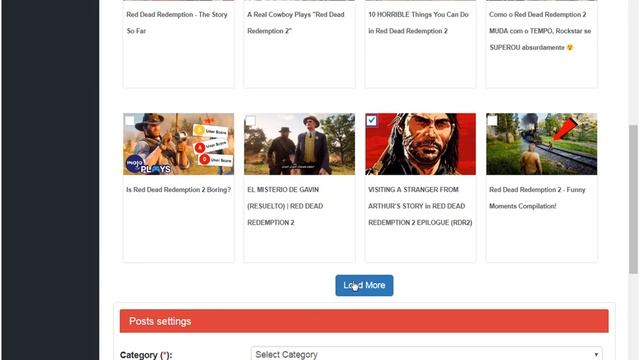Click the Posts settings header bar
Image resolution: width=640 pixels, height=360 pixels.
coord(364,321)
